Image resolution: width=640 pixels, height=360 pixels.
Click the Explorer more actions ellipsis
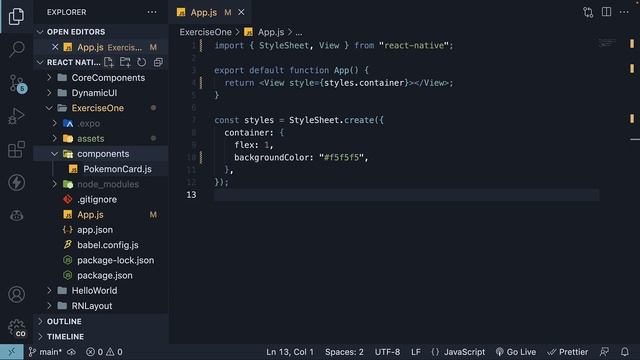coord(152,12)
